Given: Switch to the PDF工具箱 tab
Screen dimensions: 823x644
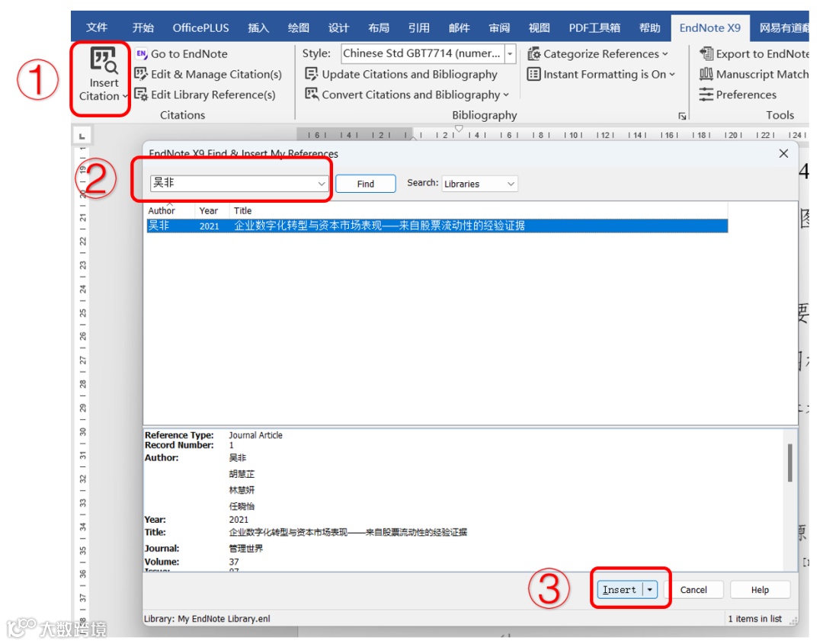Looking at the screenshot, I should 594,27.
